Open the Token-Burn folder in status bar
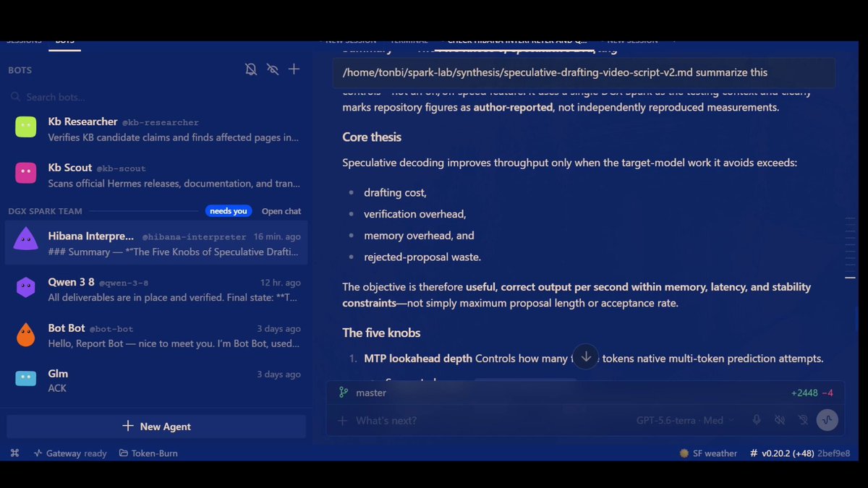 point(148,453)
